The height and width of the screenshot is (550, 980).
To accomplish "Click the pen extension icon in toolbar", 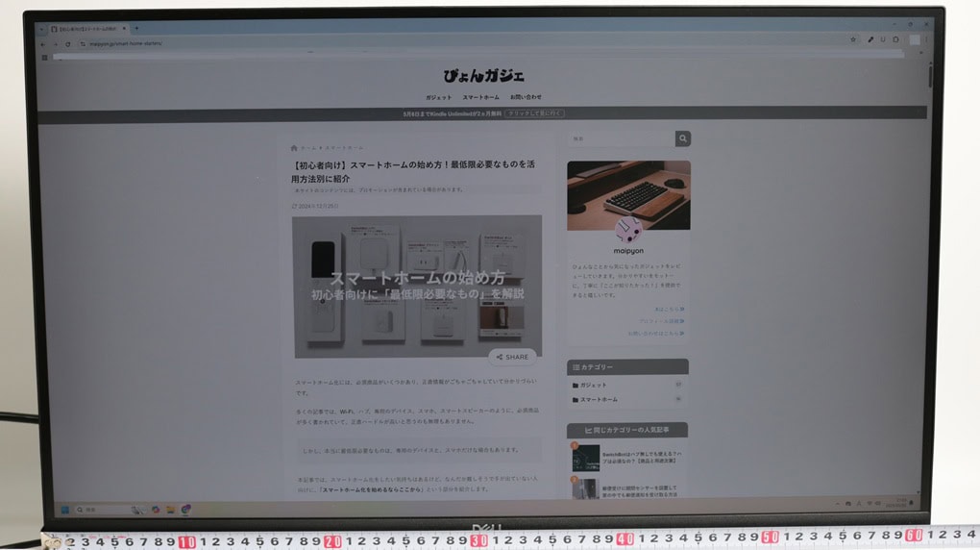I will click(870, 39).
